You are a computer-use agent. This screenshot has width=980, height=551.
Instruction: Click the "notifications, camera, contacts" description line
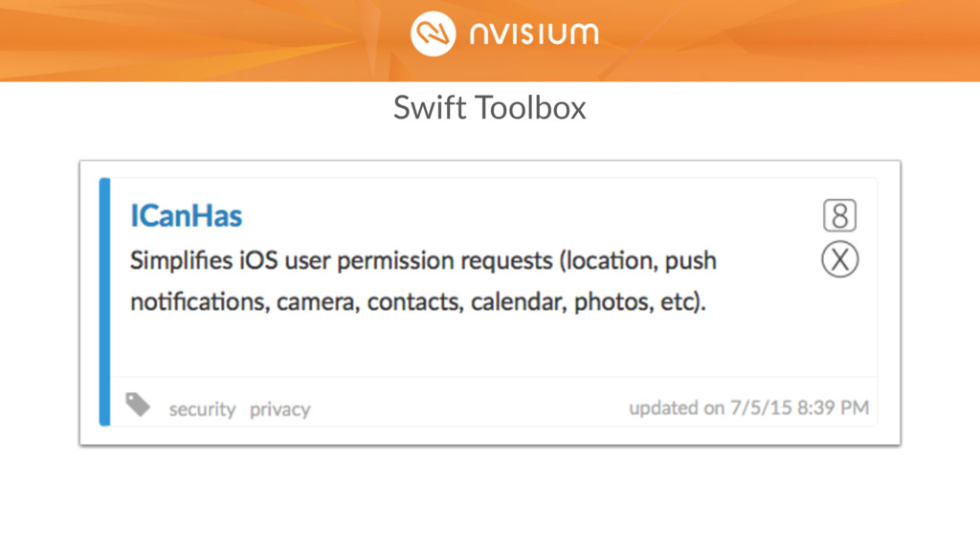[x=417, y=301]
